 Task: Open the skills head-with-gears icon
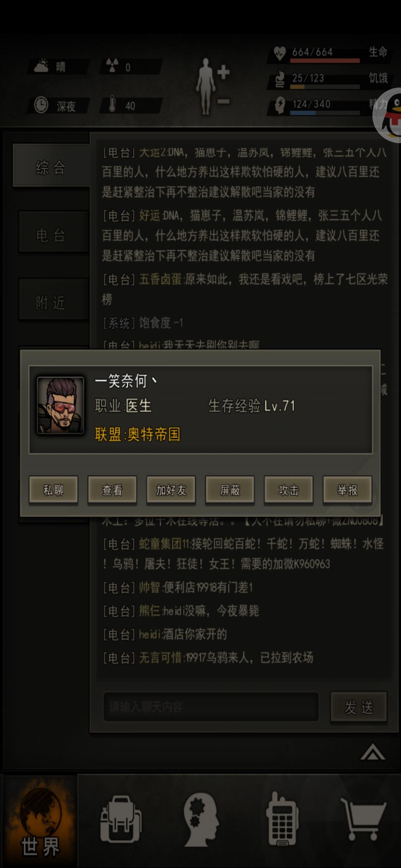(201, 820)
